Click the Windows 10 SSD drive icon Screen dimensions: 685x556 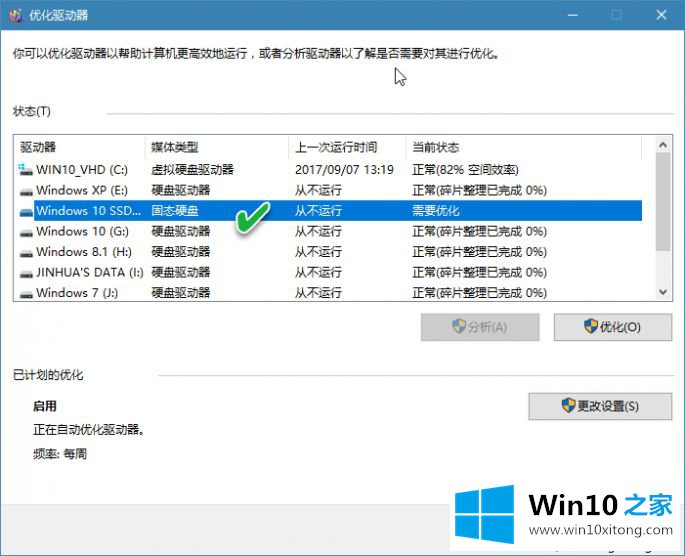coord(26,212)
